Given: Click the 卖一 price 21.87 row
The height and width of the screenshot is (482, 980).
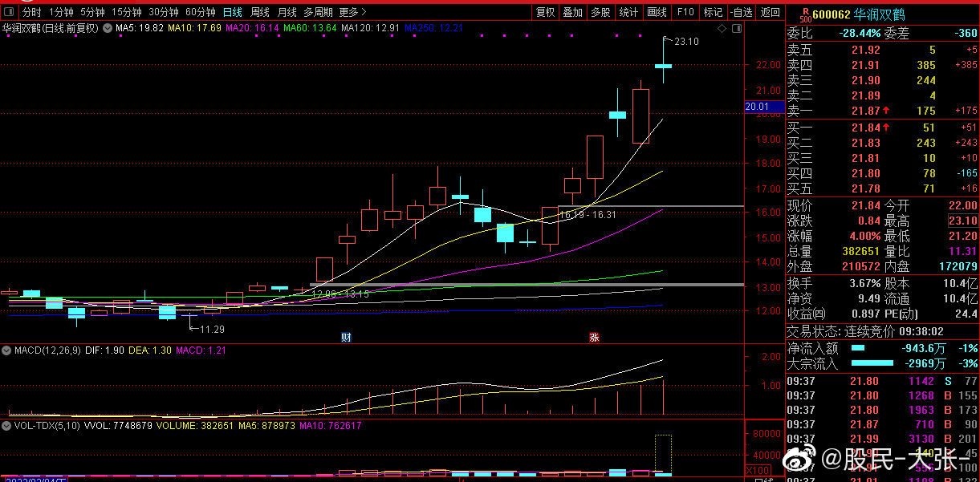Looking at the screenshot, I should (x=882, y=111).
